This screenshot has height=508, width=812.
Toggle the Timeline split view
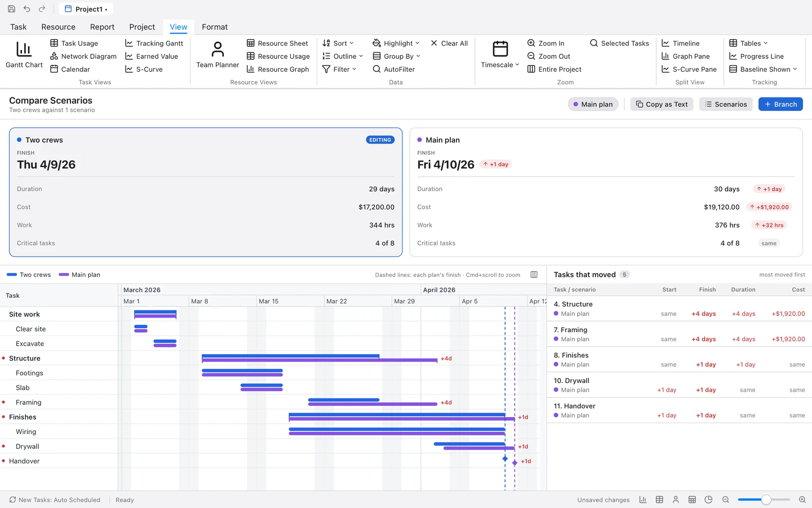pyautogui.click(x=681, y=43)
